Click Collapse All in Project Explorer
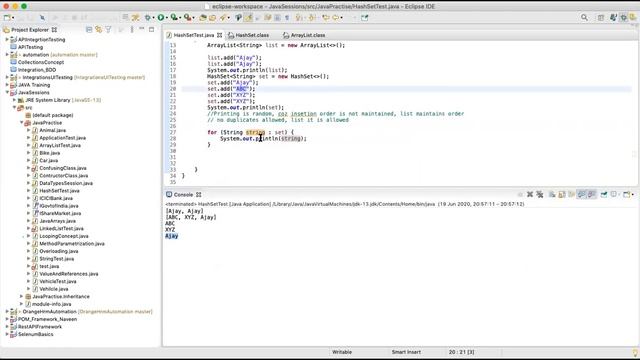The height and width of the screenshot is (360, 640). 89,30
